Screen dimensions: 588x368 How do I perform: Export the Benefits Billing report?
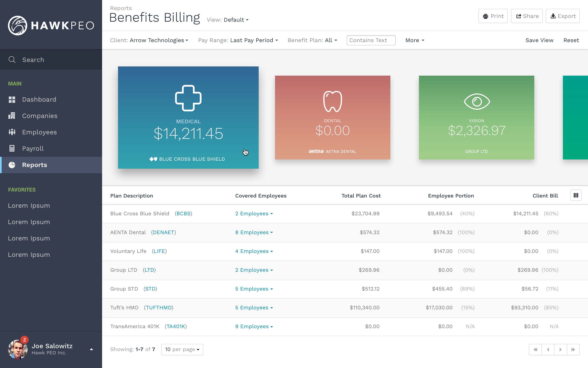point(563,16)
